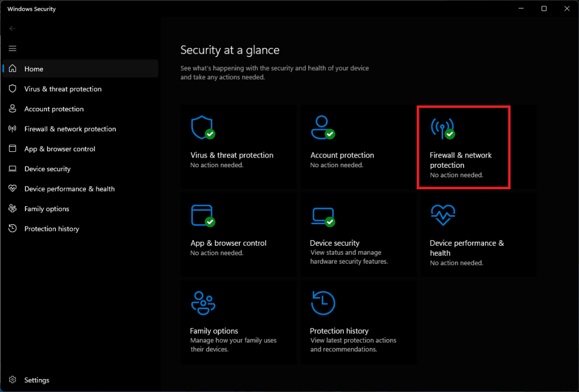This screenshot has height=392, width=579.
Task: Open Firewall & network protection sidebar item
Action: [70, 129]
